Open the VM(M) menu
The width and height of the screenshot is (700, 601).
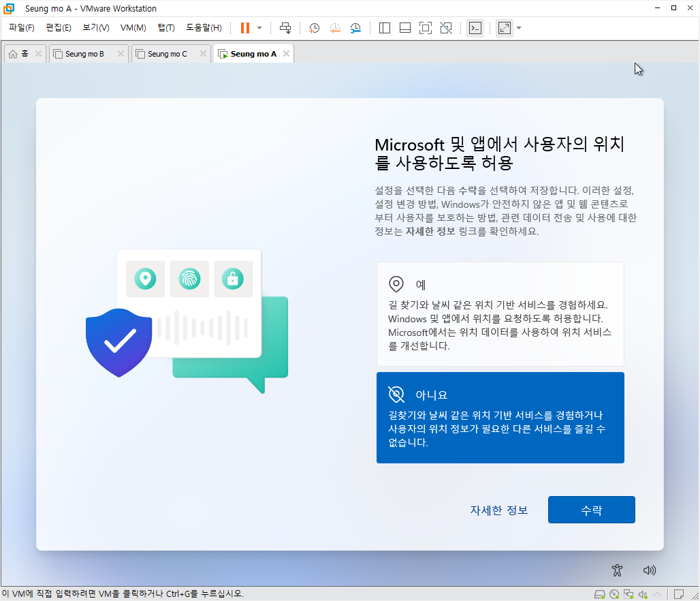point(133,28)
